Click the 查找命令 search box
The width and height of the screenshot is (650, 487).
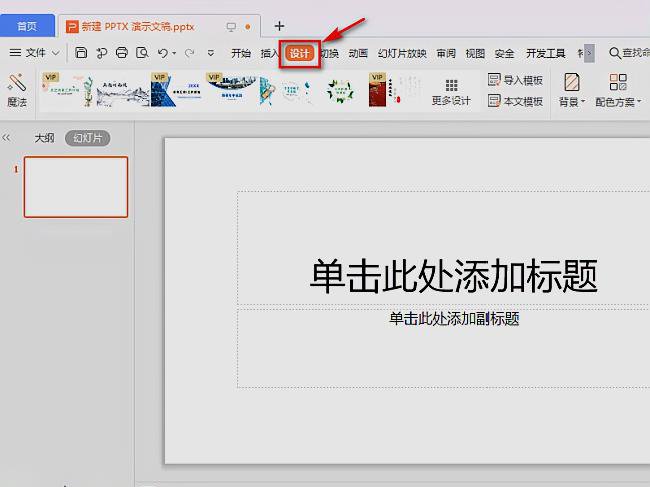click(x=629, y=53)
